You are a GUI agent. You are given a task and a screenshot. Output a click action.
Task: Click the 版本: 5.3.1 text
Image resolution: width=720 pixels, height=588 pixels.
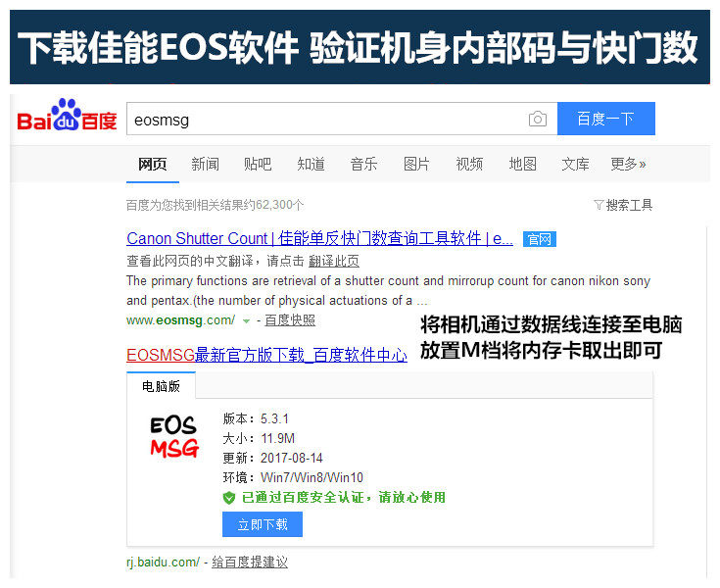click(x=256, y=418)
